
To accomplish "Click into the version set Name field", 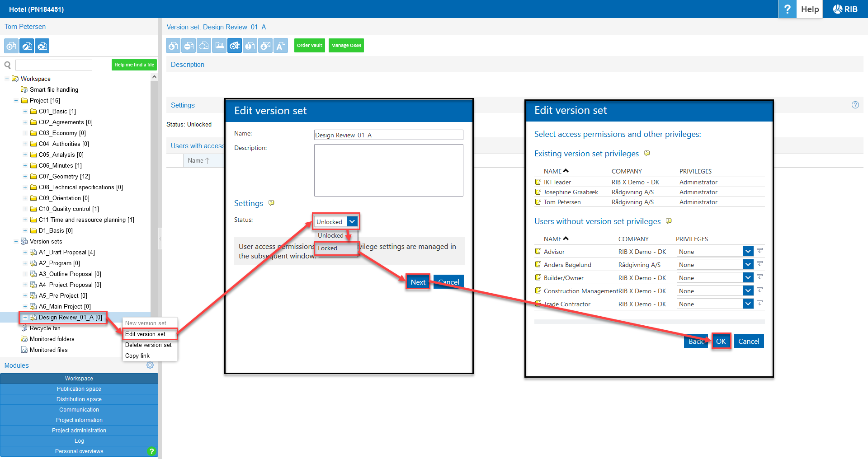I will (388, 135).
